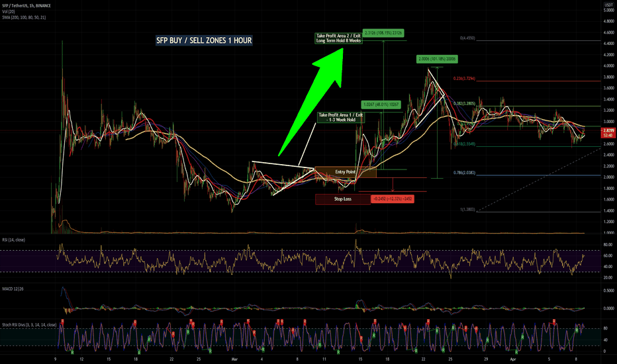Select the Entry Point box
Screen dimensions: 617x364
346,172
